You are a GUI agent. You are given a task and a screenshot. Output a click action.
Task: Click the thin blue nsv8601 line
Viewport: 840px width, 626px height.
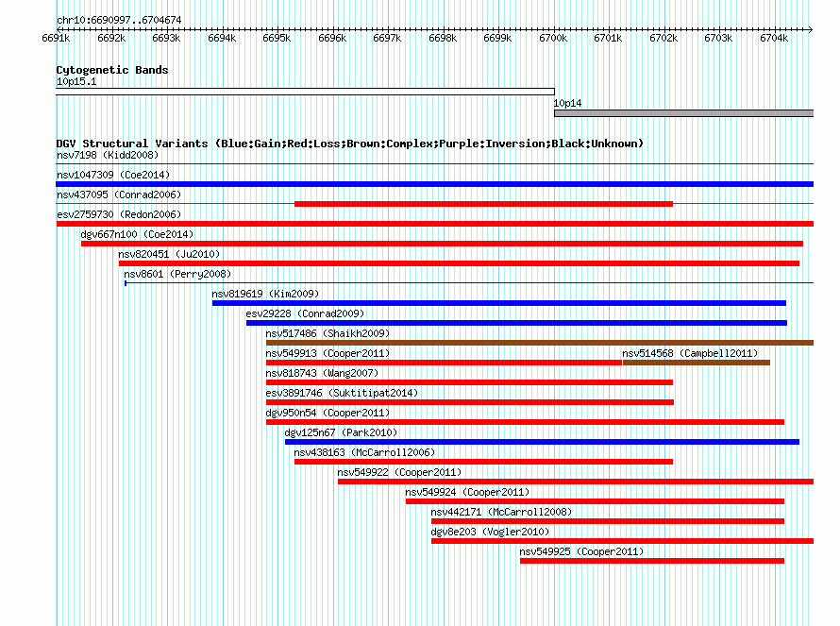(x=469, y=282)
